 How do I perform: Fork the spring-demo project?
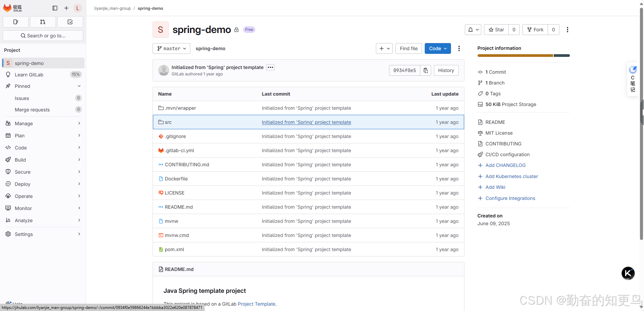pos(535,30)
